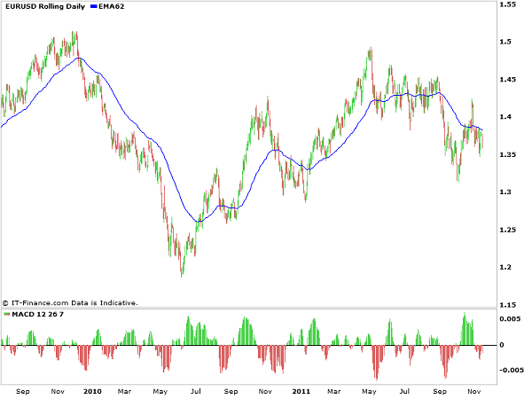Click the 2011 year label on time axis
This screenshot has width=532, height=399.
301,391
